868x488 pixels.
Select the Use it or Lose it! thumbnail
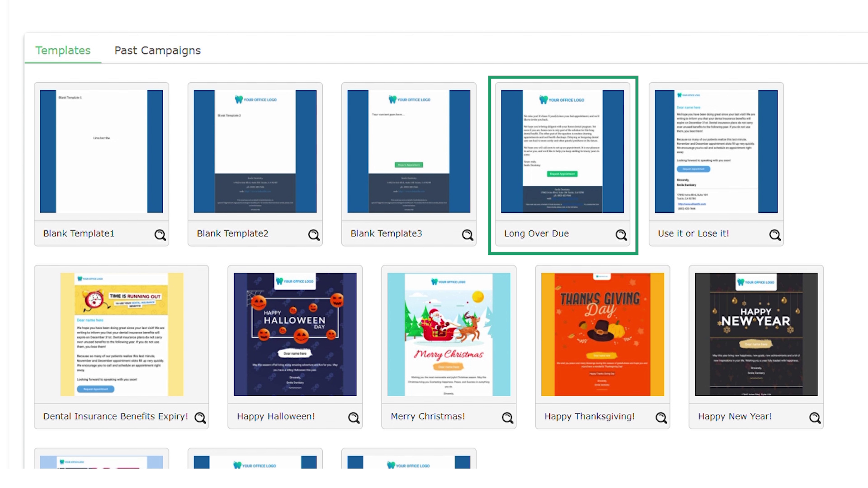point(716,151)
